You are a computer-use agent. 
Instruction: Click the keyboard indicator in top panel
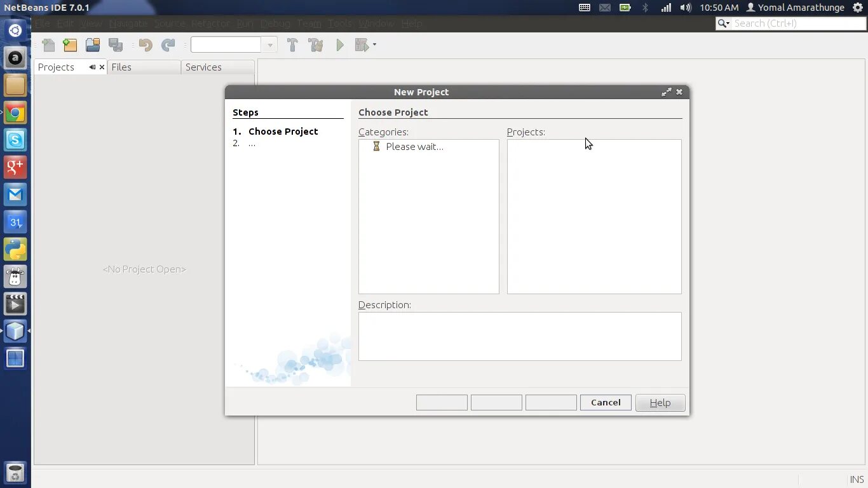pyautogui.click(x=585, y=8)
